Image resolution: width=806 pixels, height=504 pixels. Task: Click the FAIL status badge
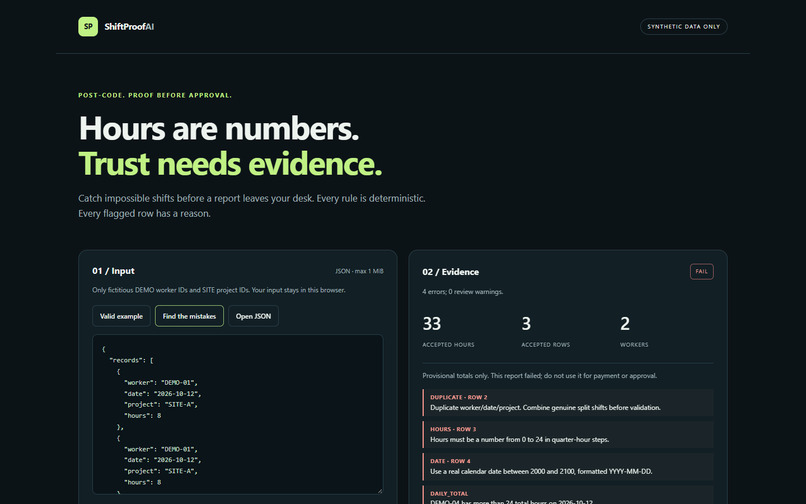pyautogui.click(x=702, y=272)
